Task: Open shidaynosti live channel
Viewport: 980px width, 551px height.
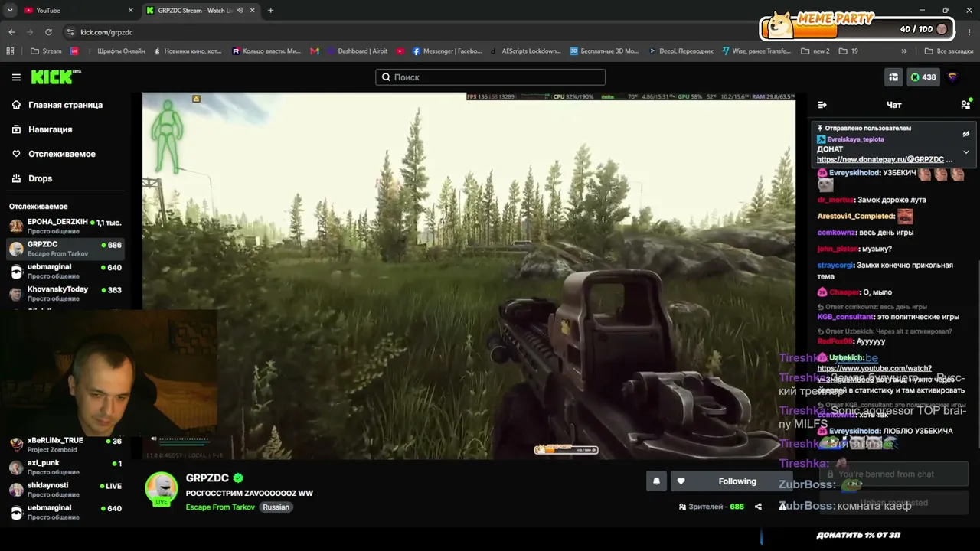Action: (65, 490)
